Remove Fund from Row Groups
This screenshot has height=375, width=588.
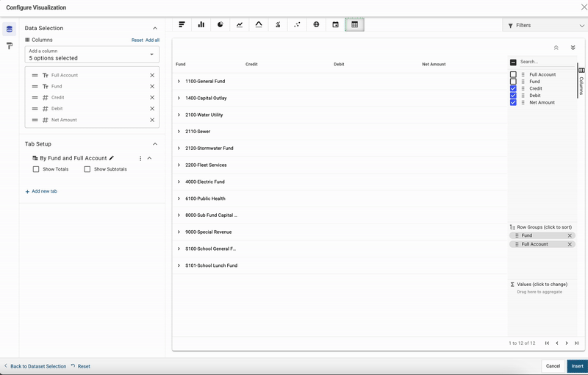click(570, 235)
